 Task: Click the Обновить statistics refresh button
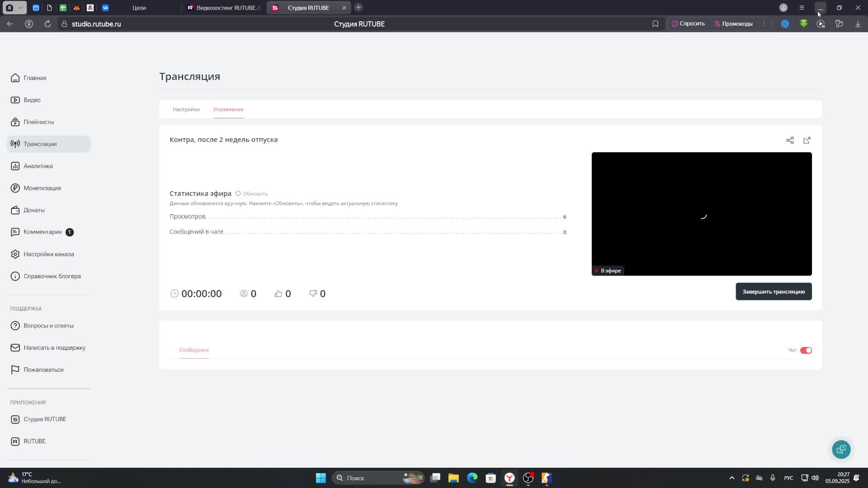pos(252,194)
